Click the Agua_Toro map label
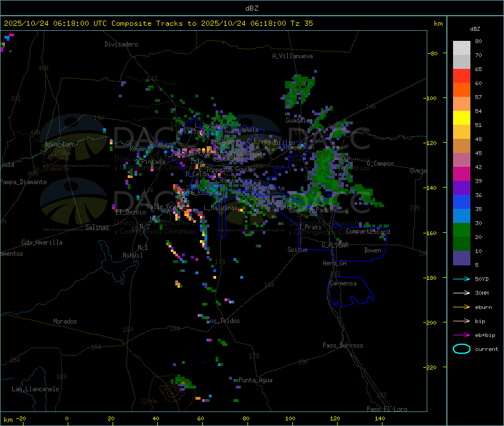 pyautogui.click(x=60, y=144)
